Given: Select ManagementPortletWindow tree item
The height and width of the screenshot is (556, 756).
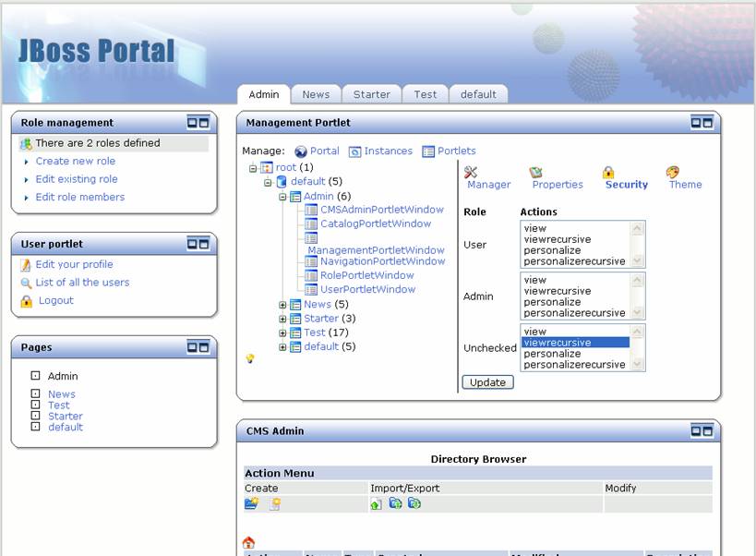Looking at the screenshot, I should (x=376, y=250).
